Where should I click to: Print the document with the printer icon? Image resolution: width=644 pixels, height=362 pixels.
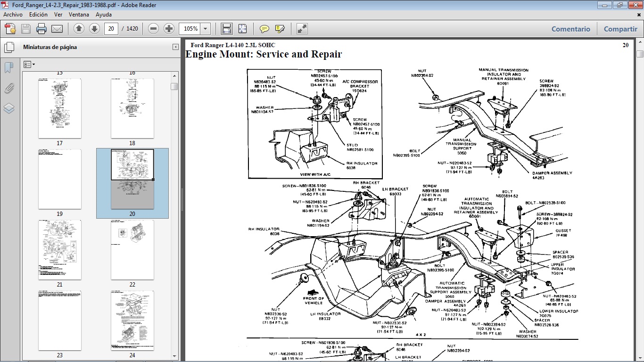pos(41,29)
